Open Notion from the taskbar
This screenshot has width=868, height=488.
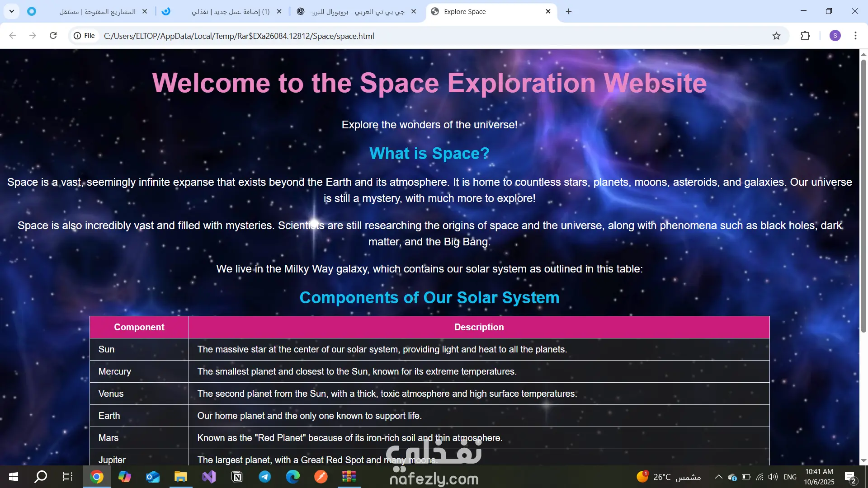(x=237, y=477)
